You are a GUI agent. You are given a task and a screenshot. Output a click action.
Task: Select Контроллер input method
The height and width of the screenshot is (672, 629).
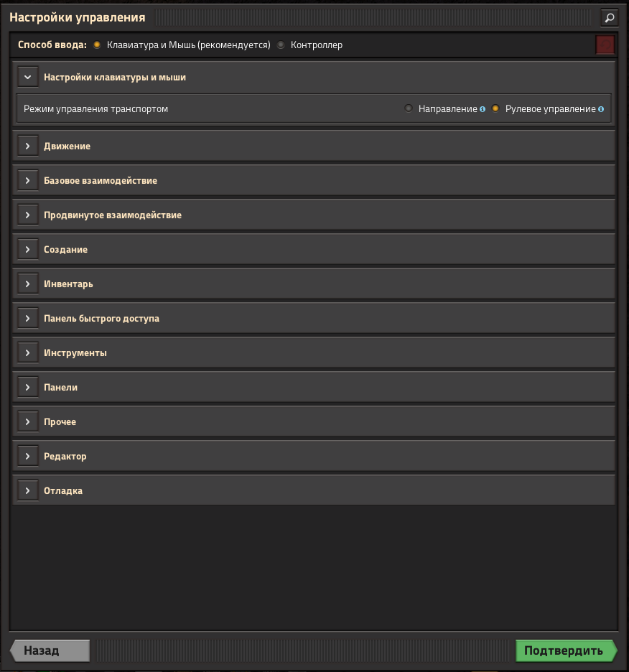pyautogui.click(x=281, y=45)
